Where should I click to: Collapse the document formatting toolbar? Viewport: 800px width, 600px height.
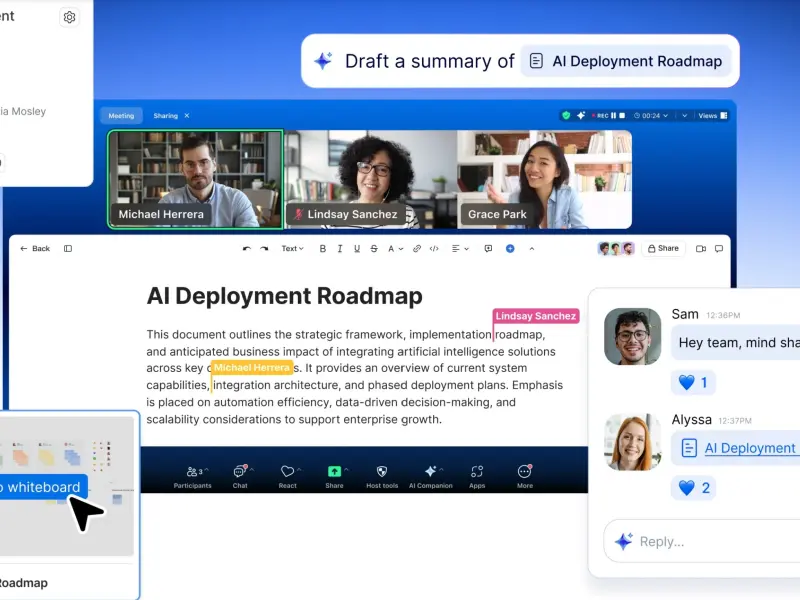point(532,248)
